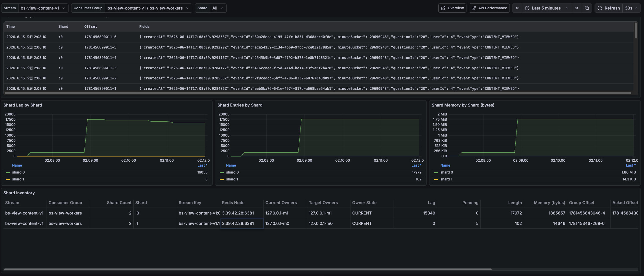Viewport: 644px width, 276px height.
Task: Click the Refresh dashboard button
Action: (609, 8)
